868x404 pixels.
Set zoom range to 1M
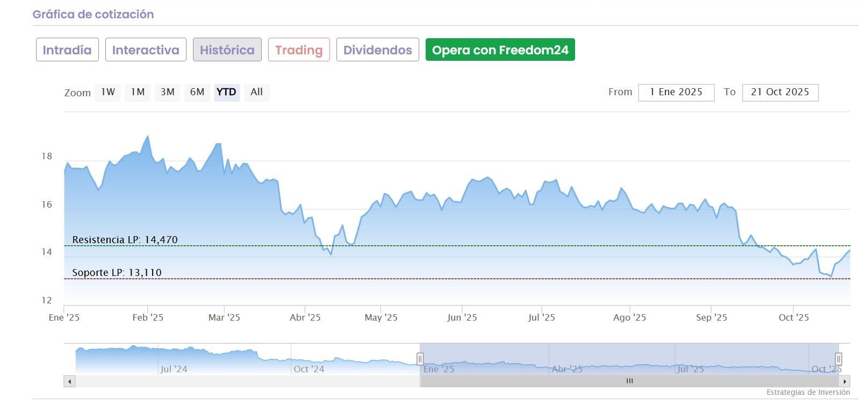(138, 92)
